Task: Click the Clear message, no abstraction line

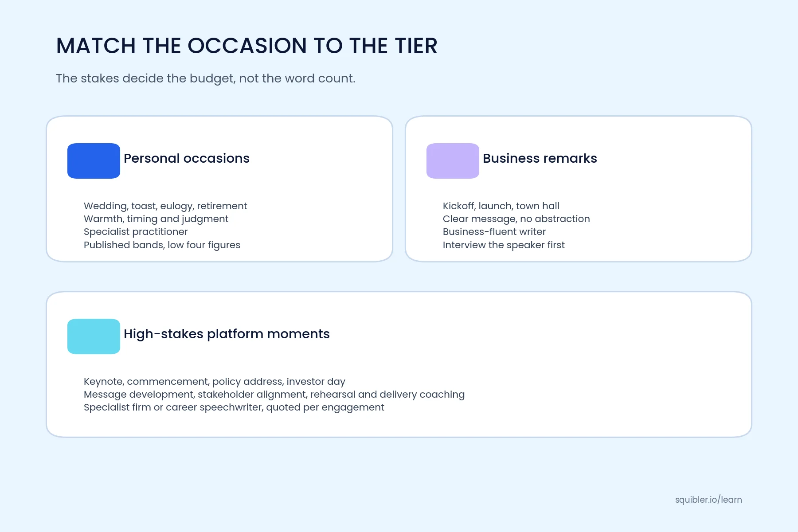Action: pos(516,219)
